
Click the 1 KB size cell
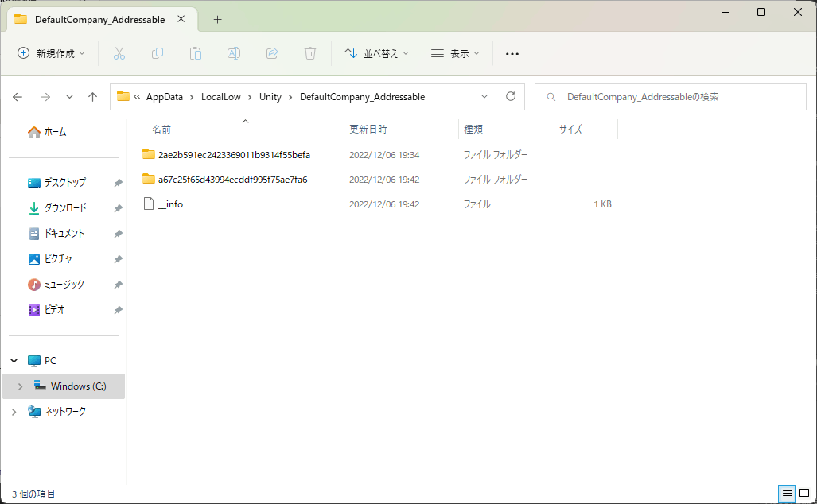click(602, 204)
